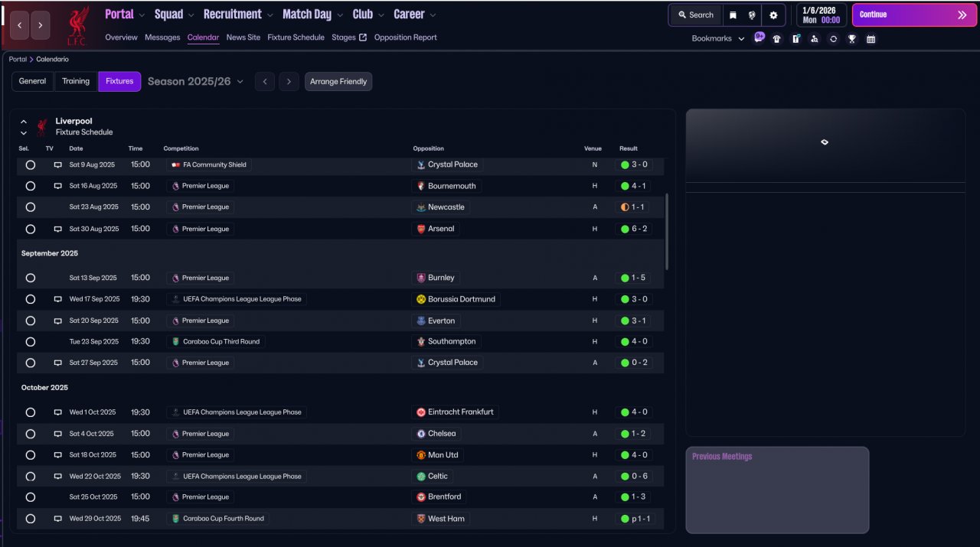Open the 9+ messages bookmark icon
Screen dimensions: 980x547
point(759,37)
